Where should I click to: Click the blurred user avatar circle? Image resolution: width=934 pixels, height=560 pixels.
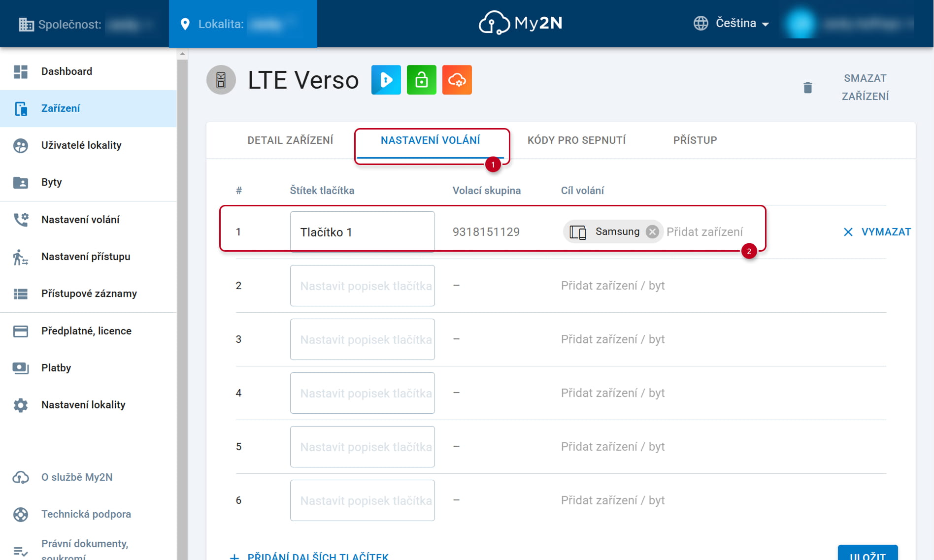801,24
